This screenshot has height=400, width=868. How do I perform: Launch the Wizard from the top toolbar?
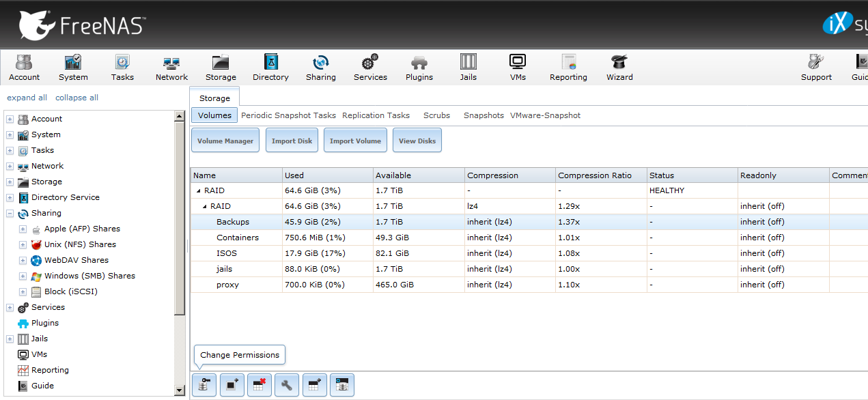click(x=619, y=68)
